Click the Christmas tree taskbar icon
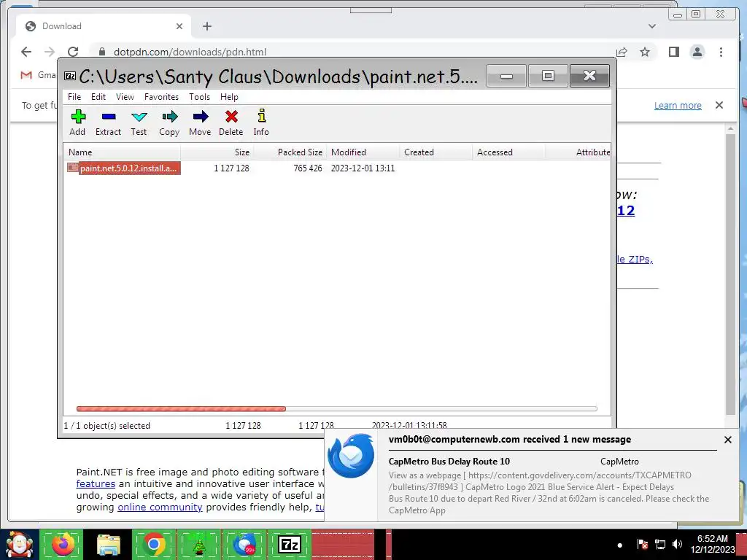 (198, 545)
